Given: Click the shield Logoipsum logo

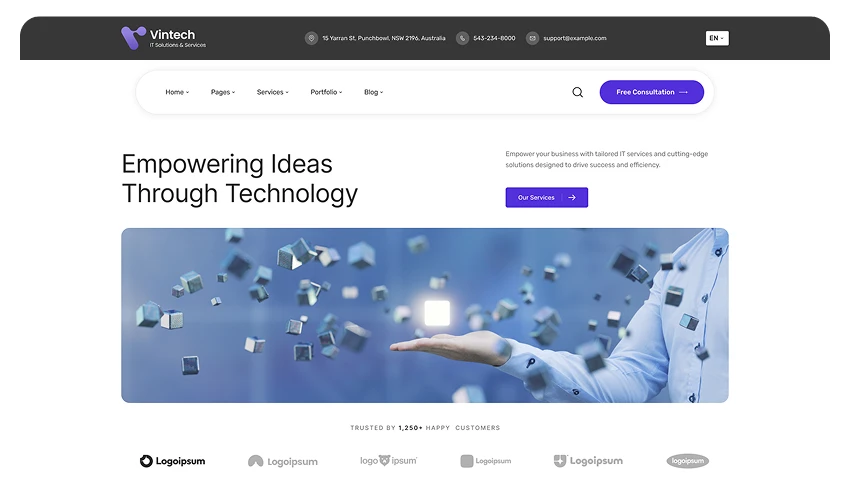Looking at the screenshot, I should (588, 461).
